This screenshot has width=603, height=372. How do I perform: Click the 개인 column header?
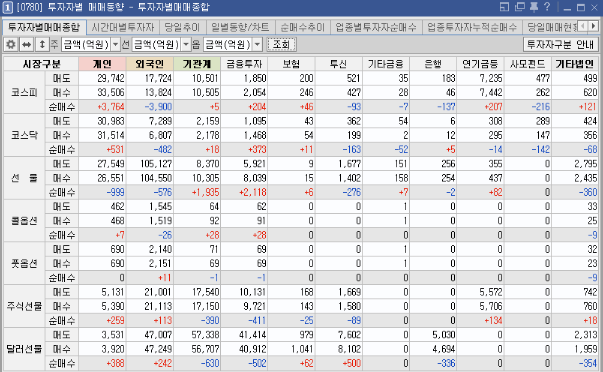point(102,64)
